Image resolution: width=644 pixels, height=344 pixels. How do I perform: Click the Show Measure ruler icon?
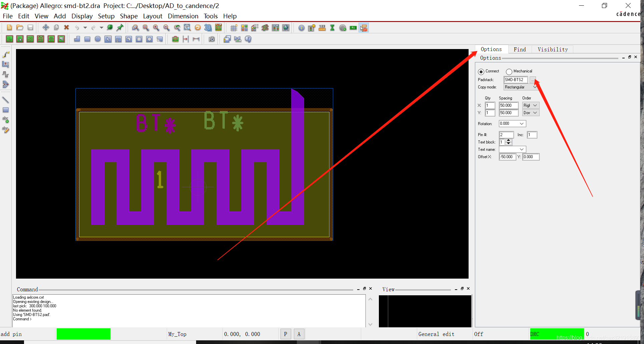click(322, 28)
